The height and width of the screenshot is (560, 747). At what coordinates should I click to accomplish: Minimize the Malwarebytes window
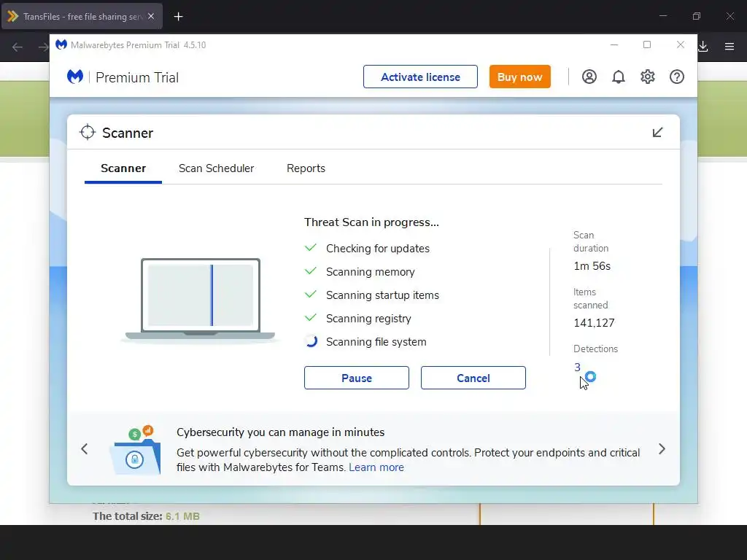click(x=614, y=44)
